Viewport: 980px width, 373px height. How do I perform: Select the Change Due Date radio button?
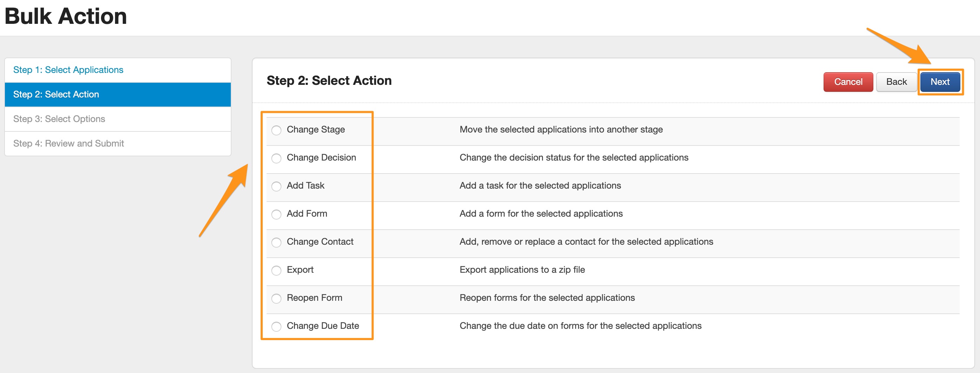pyautogui.click(x=276, y=326)
